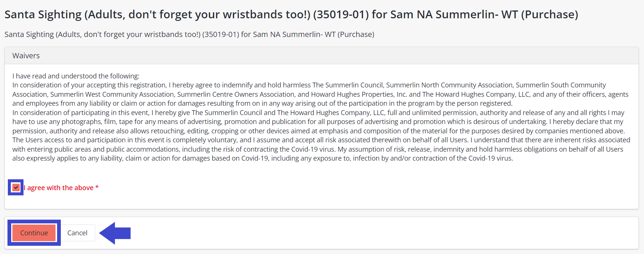Click "Summerlin Centre Owners Association" in the waiver
The image size is (644, 254).
235,95
